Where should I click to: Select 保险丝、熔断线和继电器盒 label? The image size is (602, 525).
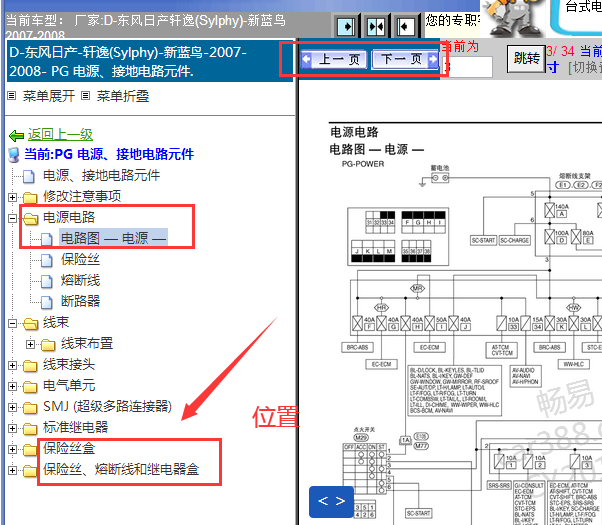point(121,469)
